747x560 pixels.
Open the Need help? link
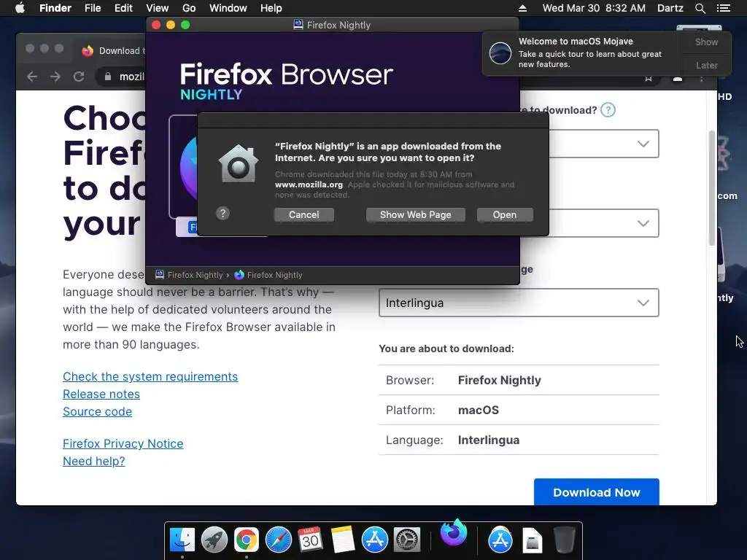coord(94,461)
